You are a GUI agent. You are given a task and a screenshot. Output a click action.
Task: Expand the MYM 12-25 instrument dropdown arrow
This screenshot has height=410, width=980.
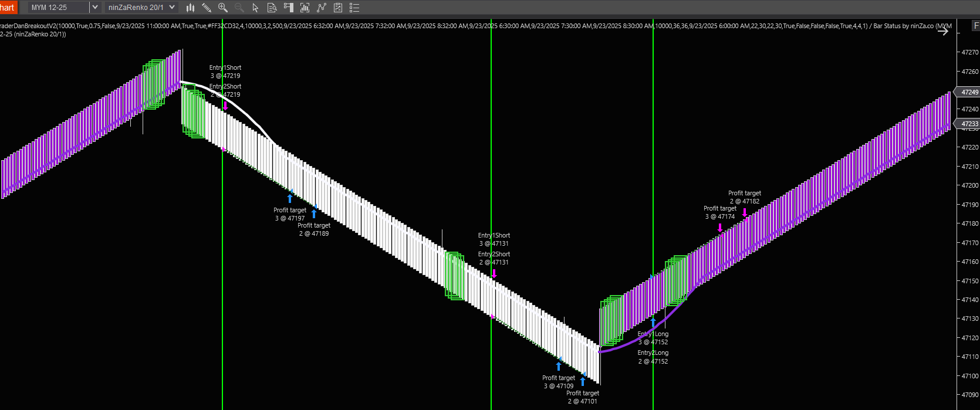click(x=94, y=8)
